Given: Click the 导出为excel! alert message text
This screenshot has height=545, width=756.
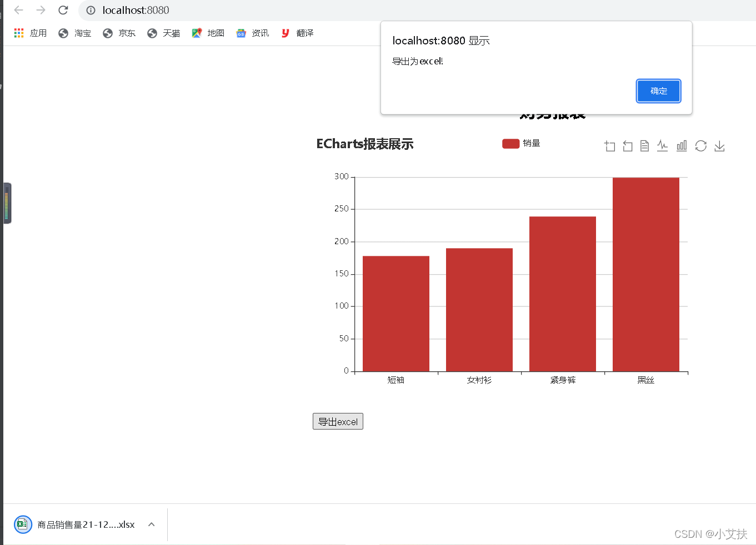Looking at the screenshot, I should (418, 61).
